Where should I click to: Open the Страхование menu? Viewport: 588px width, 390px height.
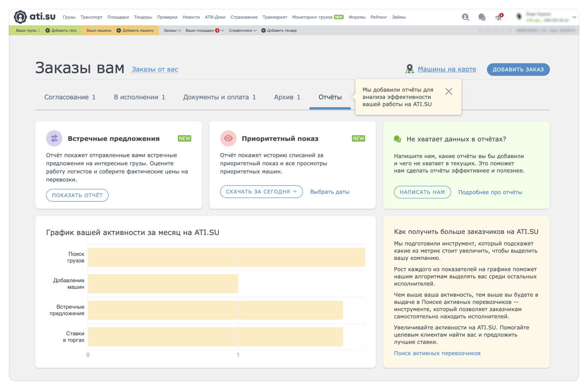244,17
